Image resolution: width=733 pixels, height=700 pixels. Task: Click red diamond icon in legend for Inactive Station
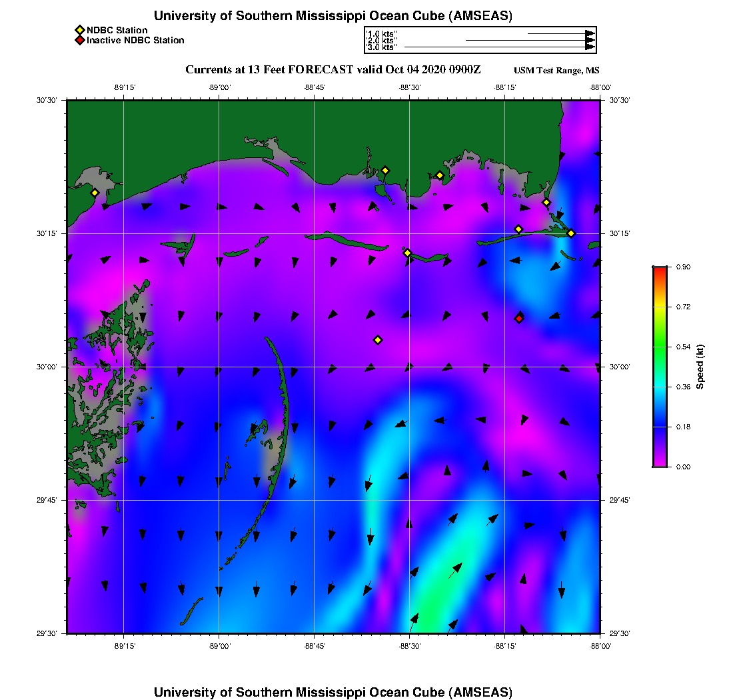[79, 40]
